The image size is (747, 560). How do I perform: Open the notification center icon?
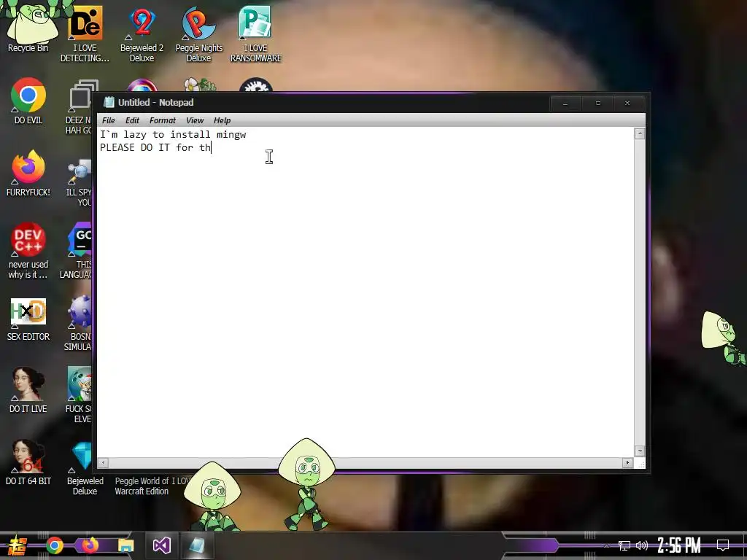click(x=723, y=545)
